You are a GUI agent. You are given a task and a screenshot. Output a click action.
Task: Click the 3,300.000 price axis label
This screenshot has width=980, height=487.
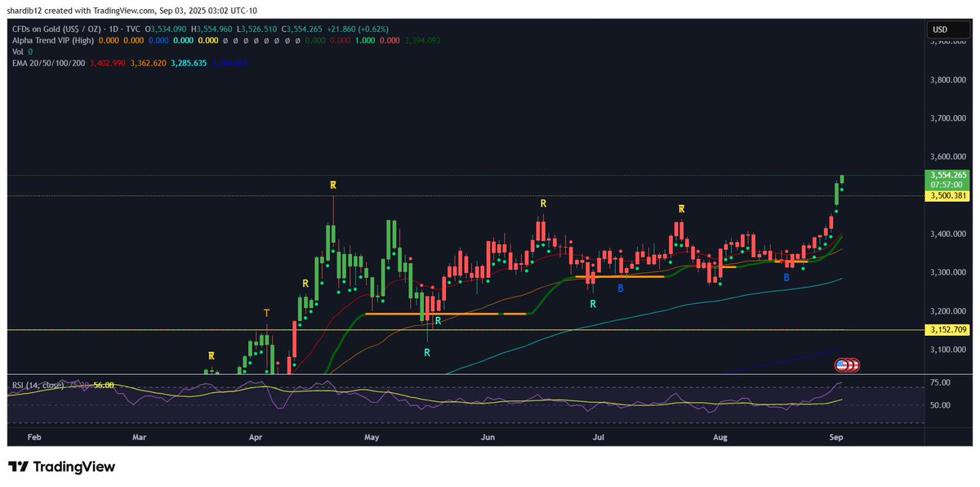949,273
